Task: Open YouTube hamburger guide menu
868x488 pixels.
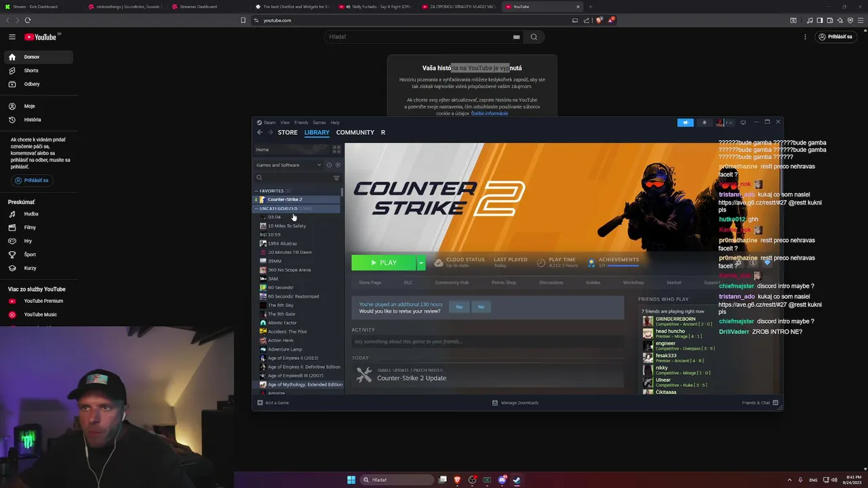Action: tap(12, 37)
